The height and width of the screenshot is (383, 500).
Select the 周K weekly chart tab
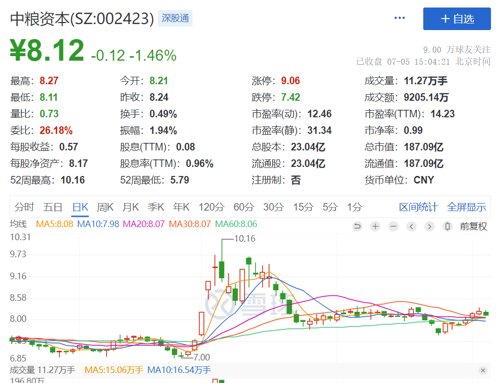pyautogui.click(x=105, y=207)
